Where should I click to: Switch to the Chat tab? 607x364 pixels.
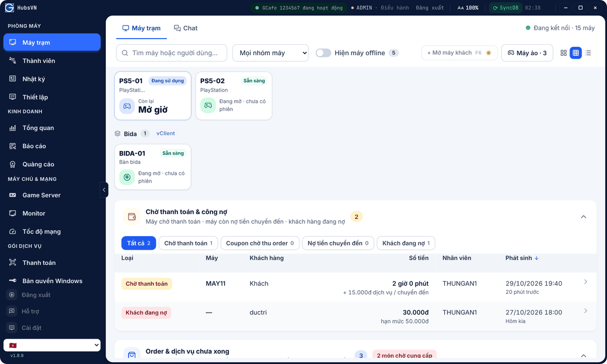tap(186, 28)
